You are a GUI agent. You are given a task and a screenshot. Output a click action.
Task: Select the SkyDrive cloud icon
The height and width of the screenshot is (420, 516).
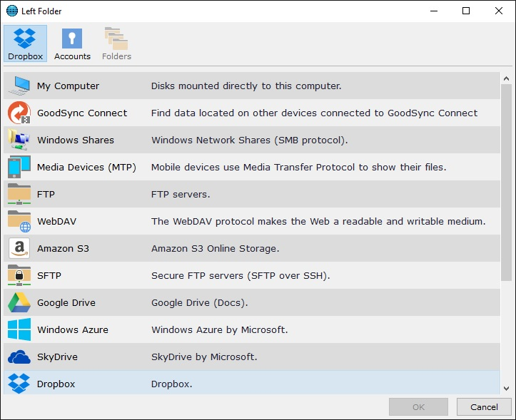[19, 357]
